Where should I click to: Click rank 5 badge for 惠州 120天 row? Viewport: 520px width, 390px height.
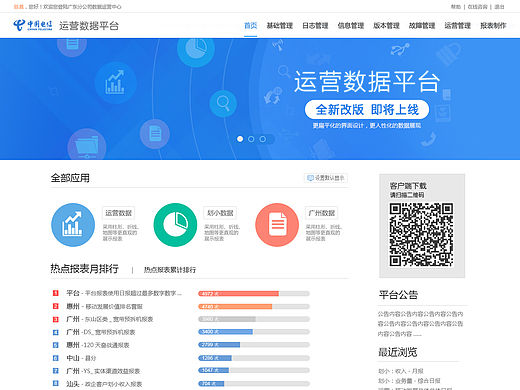(x=56, y=345)
